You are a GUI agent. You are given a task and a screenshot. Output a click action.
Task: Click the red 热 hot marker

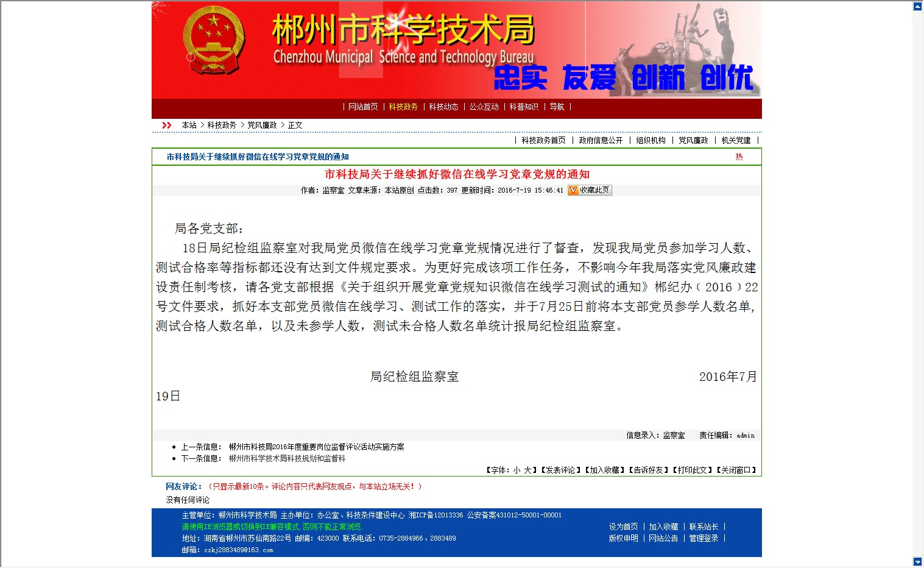[x=739, y=157]
